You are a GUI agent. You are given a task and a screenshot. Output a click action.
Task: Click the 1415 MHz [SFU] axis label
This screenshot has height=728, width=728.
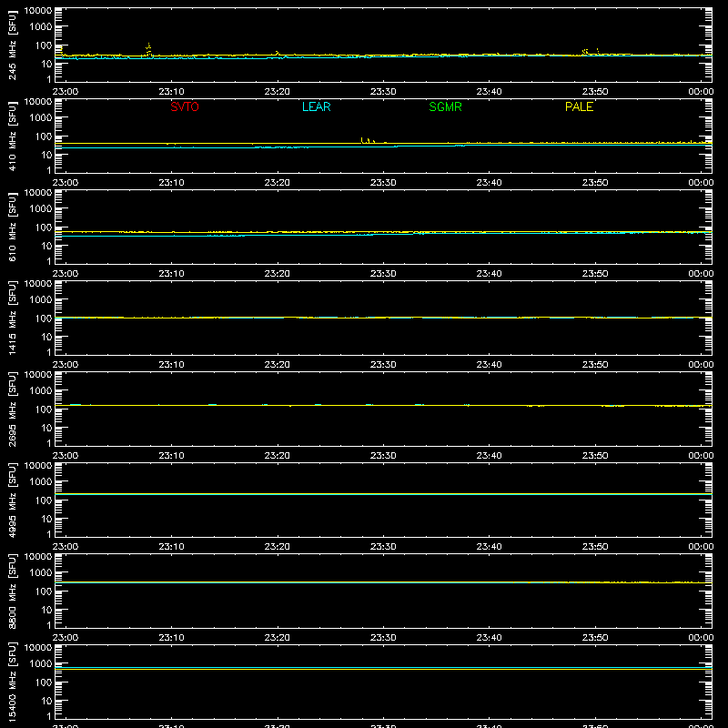12,318
